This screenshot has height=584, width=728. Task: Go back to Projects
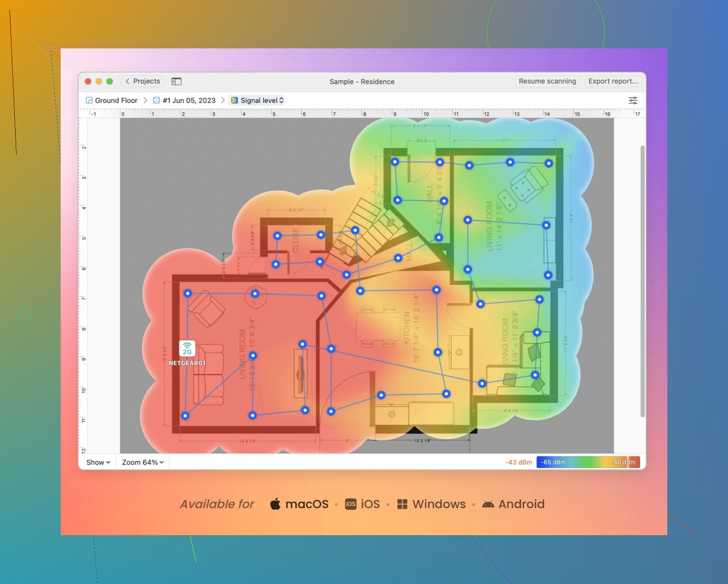(143, 81)
